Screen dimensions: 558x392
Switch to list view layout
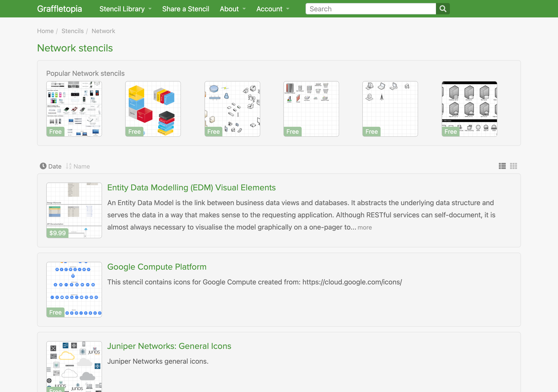pos(502,166)
